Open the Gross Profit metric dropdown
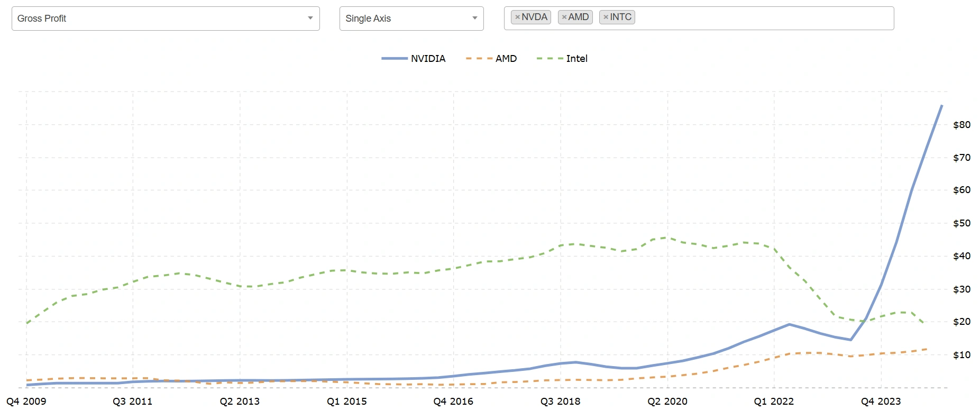Image resolution: width=980 pixels, height=410 pixels. pos(166,19)
